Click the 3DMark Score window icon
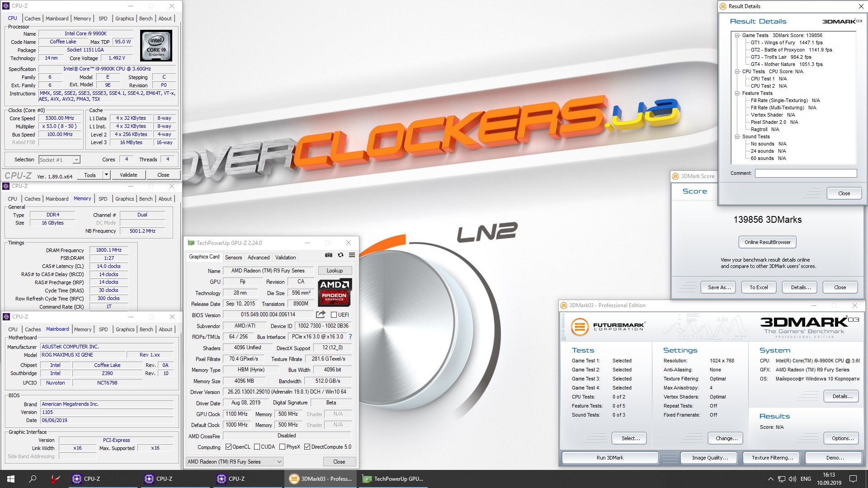Image resolution: width=868 pixels, height=488 pixels. point(675,176)
